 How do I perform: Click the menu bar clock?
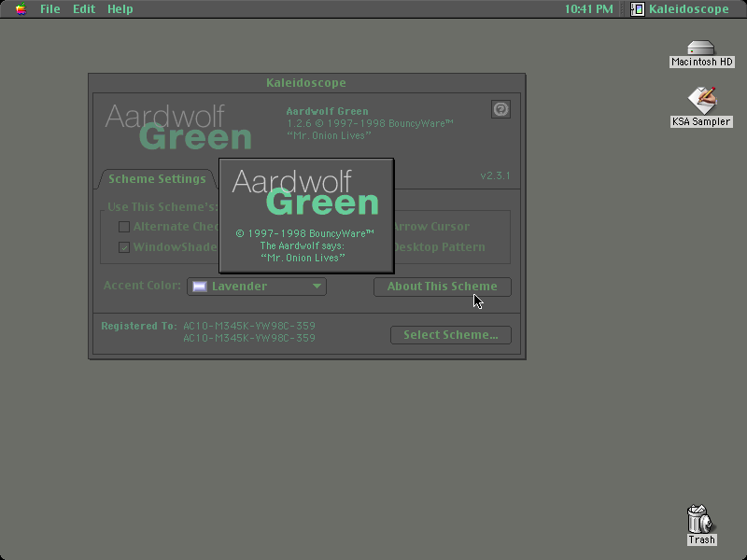coord(589,9)
